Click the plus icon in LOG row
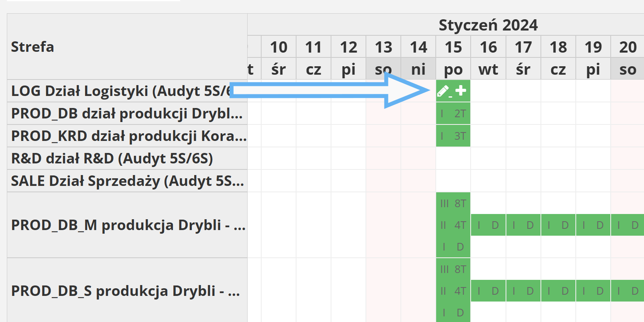Image resolution: width=644 pixels, height=322 pixels. [461, 91]
